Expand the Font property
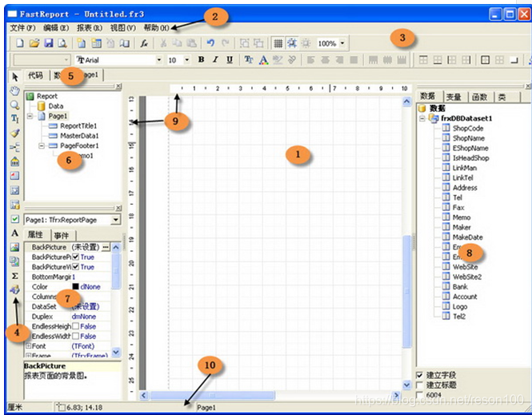The height and width of the screenshot is (415, 532). tap(29, 345)
